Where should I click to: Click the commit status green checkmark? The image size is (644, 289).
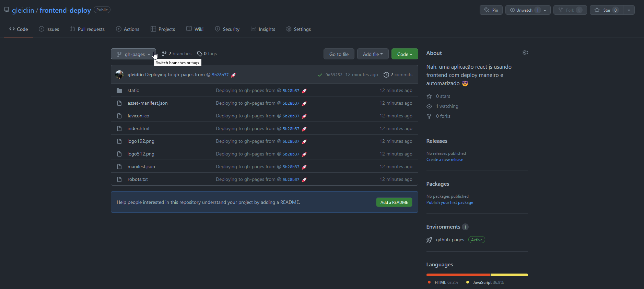(x=320, y=75)
